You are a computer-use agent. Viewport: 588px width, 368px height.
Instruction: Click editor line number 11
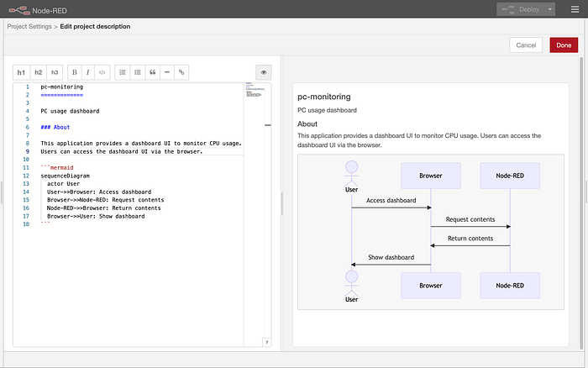click(x=26, y=168)
